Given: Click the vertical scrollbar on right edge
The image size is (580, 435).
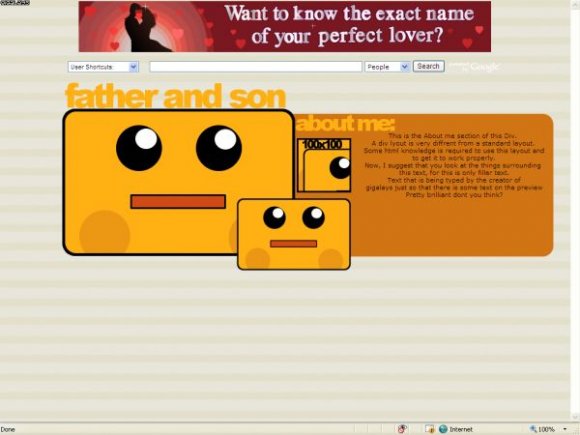Looking at the screenshot, I should (575, 211).
